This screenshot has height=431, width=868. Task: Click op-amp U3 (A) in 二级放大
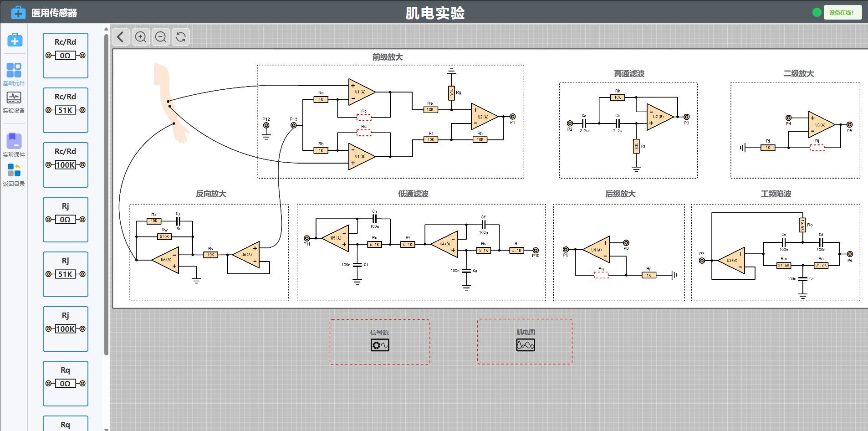821,124
